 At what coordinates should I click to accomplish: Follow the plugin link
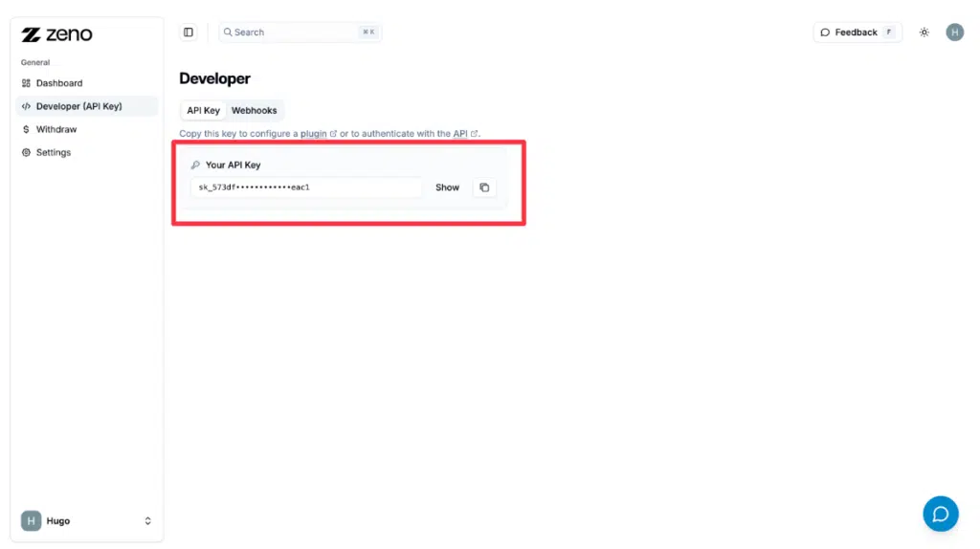314,134
